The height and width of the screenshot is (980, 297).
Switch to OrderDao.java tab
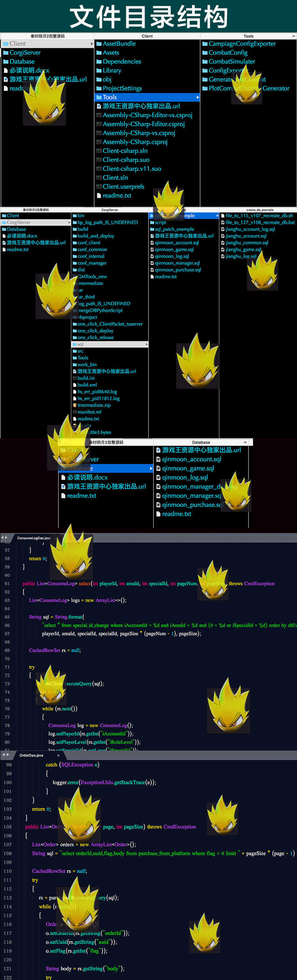pos(31,755)
